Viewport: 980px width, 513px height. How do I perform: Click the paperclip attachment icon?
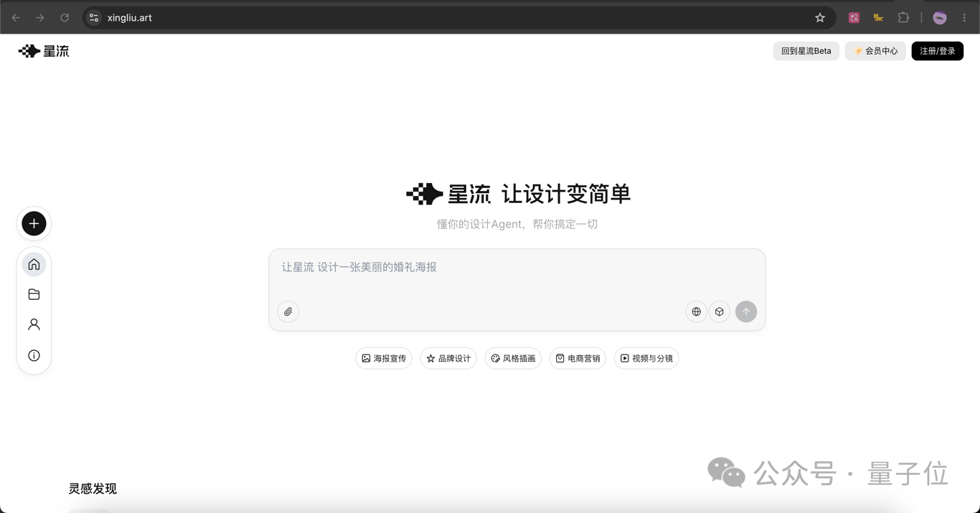point(288,312)
